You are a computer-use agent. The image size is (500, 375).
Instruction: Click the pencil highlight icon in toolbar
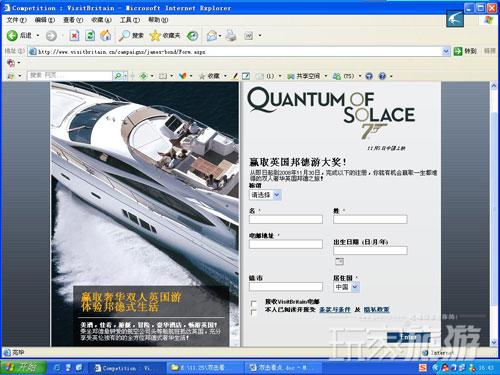coord(235,76)
